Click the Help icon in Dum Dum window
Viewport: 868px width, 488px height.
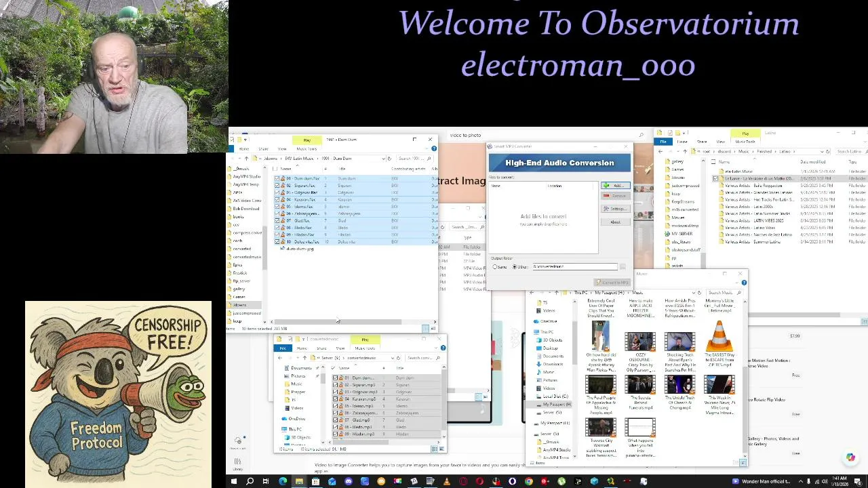coord(434,149)
